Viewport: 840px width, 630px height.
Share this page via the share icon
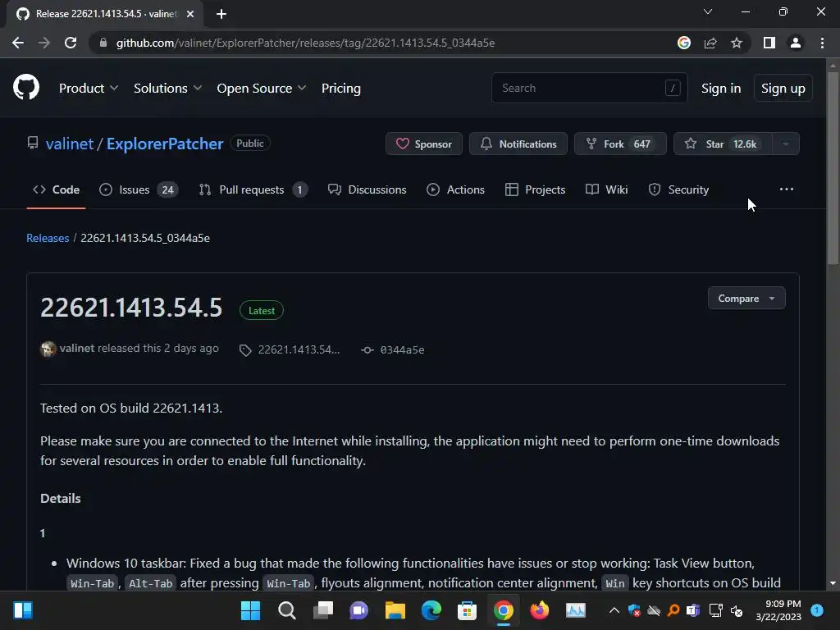click(x=710, y=43)
